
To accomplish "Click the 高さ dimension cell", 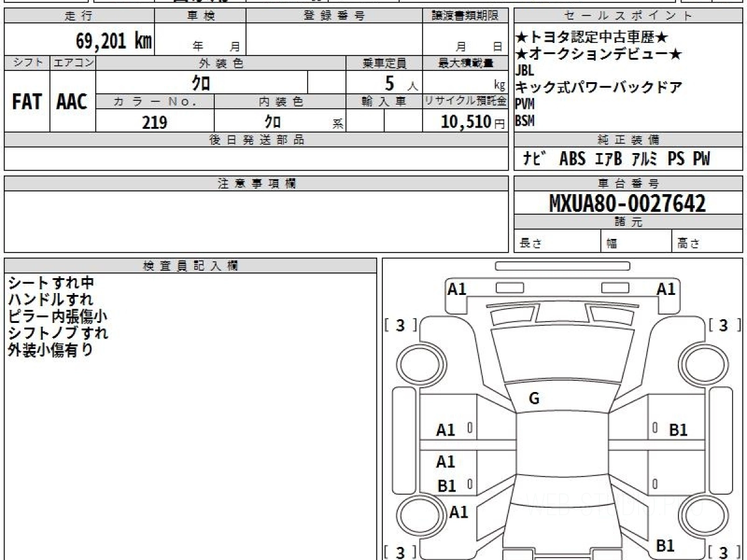I will 707,241.
